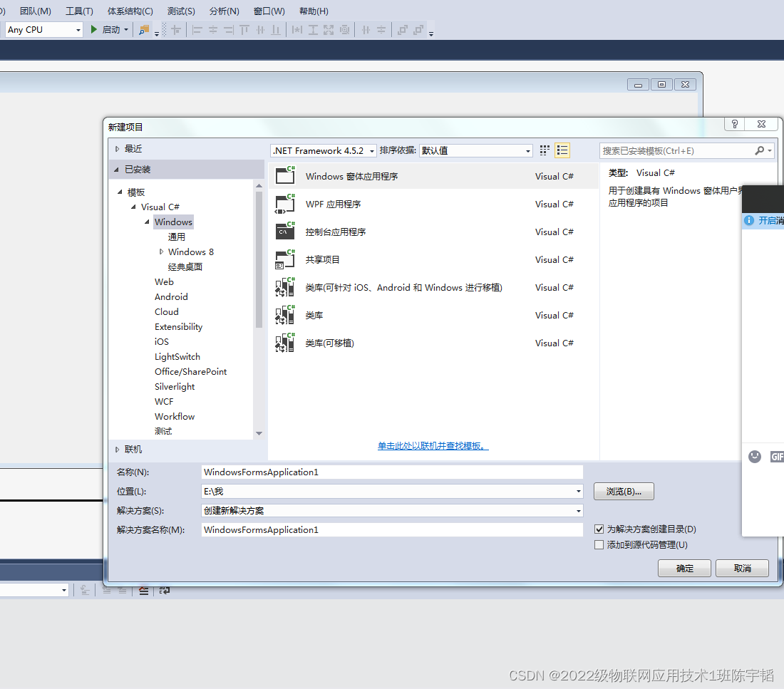Click the align centers toolbar icon

213,30
